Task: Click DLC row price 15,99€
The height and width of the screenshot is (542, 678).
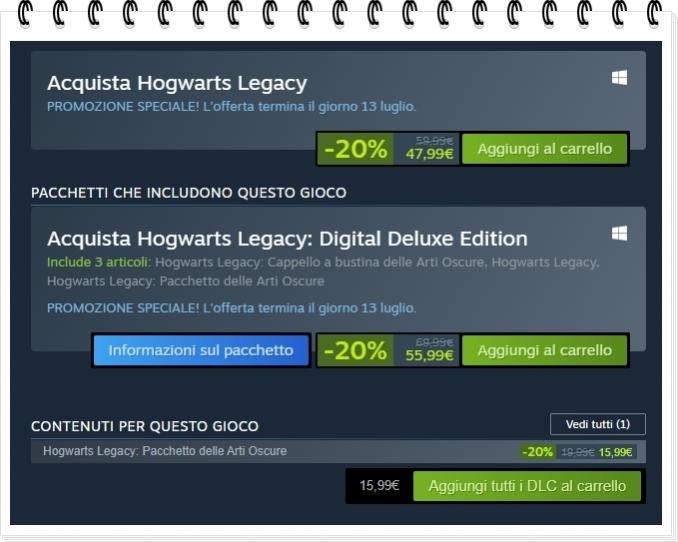Action: click(615, 452)
